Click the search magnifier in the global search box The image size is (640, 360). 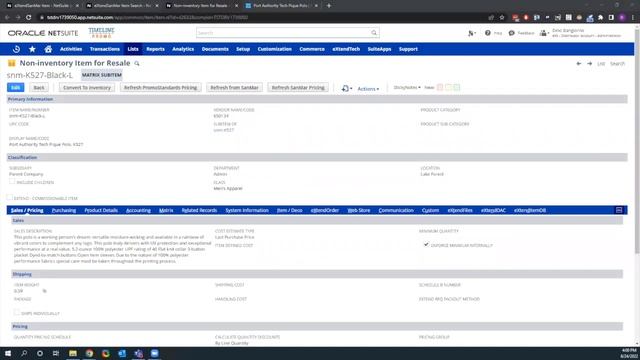(374, 33)
